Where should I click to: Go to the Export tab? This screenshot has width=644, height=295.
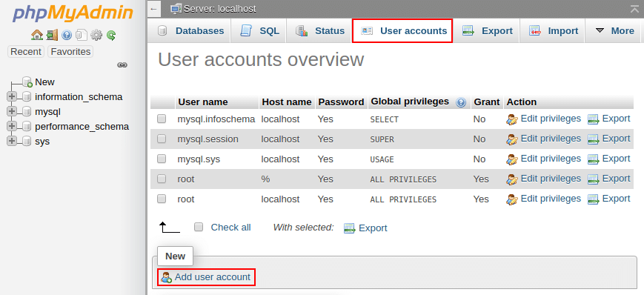coord(487,31)
